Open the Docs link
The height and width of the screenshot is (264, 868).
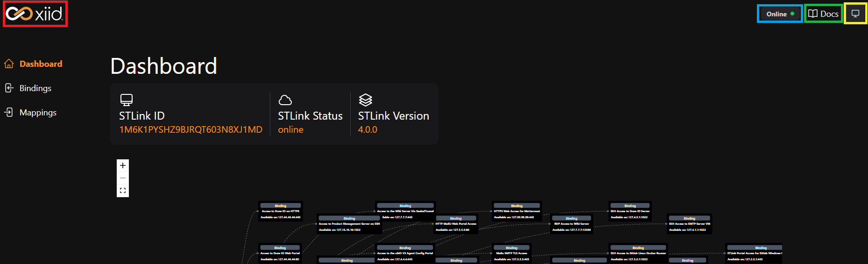pos(824,14)
